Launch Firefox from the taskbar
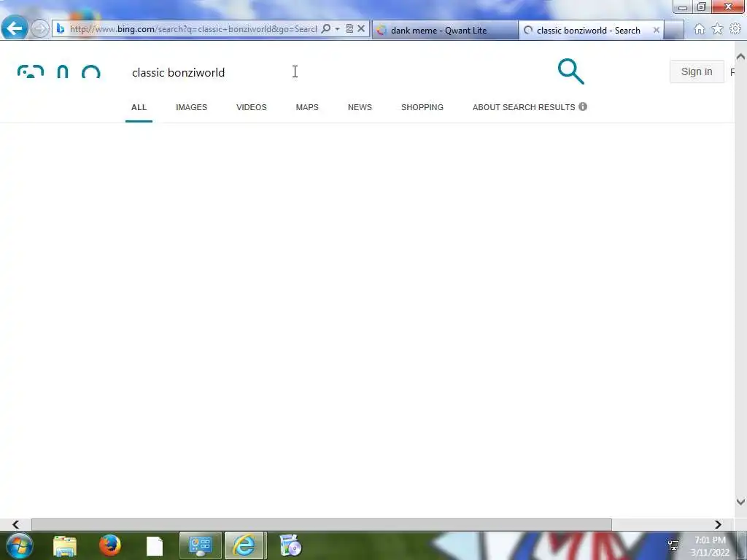747x560 pixels. click(x=109, y=545)
